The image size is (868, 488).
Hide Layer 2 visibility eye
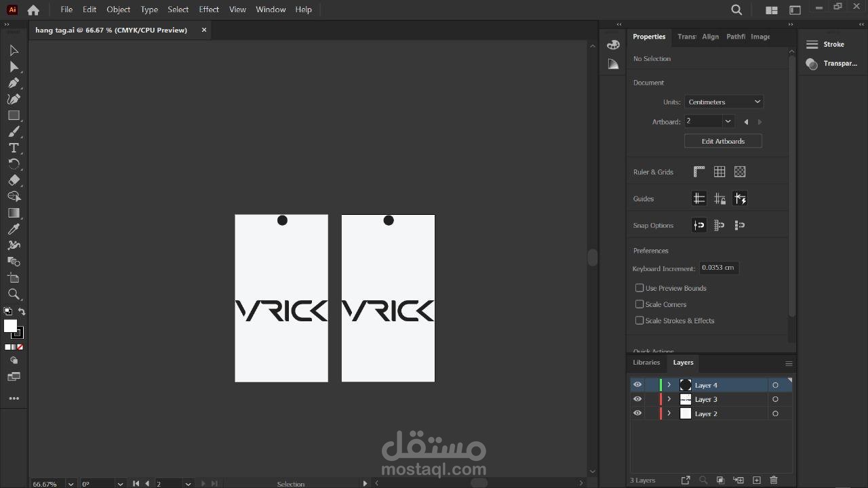pos(637,413)
